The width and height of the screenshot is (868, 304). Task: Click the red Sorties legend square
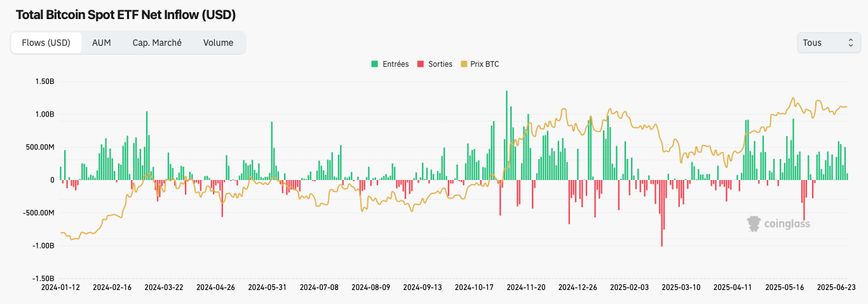(420, 64)
